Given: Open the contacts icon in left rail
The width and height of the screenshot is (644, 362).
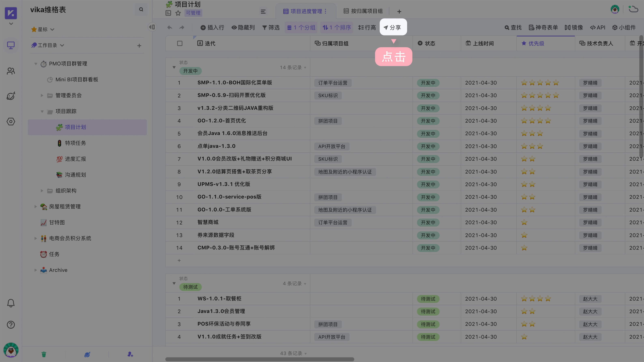Looking at the screenshot, I should pyautogui.click(x=11, y=71).
